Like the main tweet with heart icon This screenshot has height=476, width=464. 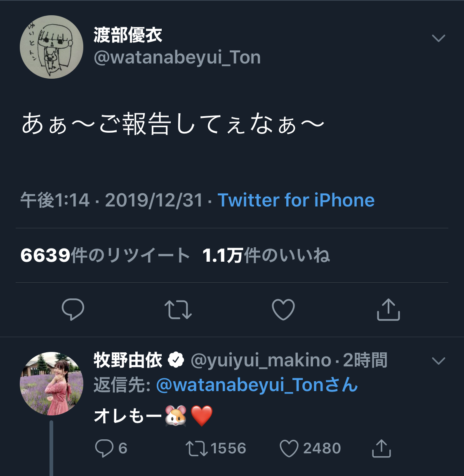point(283,310)
